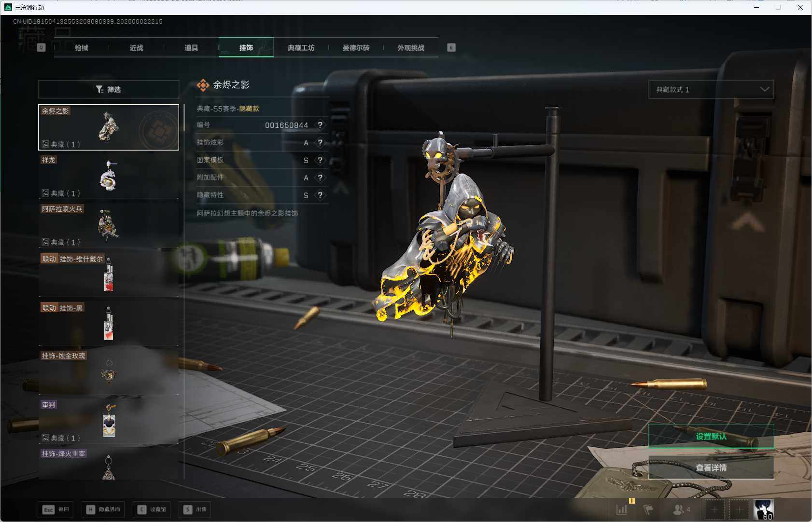Click the collection image icon on 审判 row
This screenshot has height=522, width=812.
[x=45, y=438]
